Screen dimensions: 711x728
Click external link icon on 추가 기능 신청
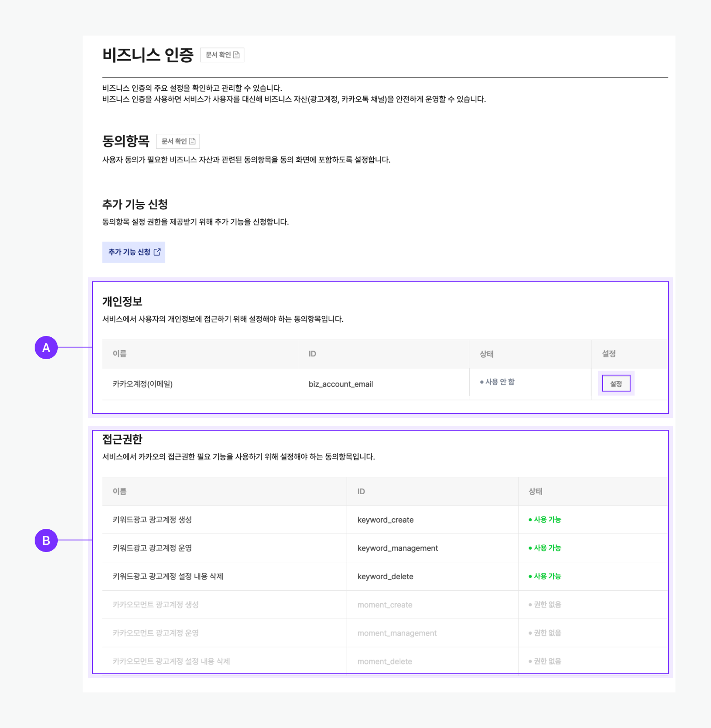[157, 252]
